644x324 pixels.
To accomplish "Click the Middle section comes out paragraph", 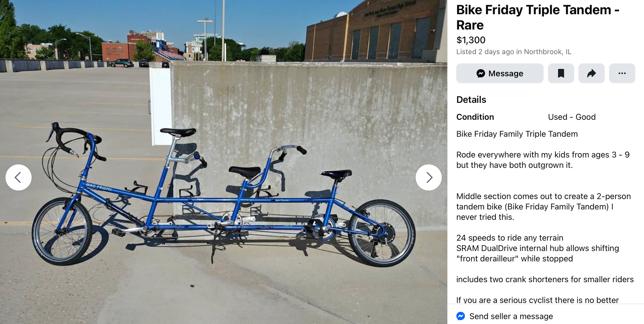I will pos(544,207).
